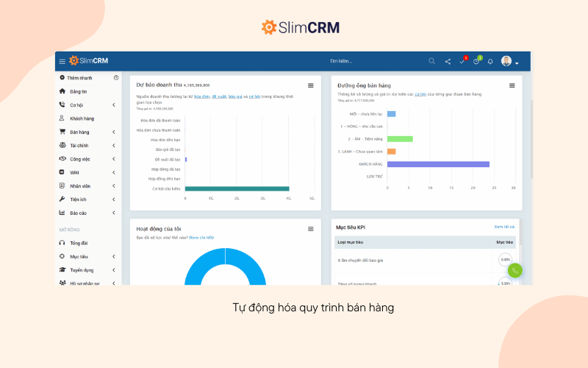Click the Khách hàng person icon
Screen dimensions: 588x368
[x=62, y=118]
